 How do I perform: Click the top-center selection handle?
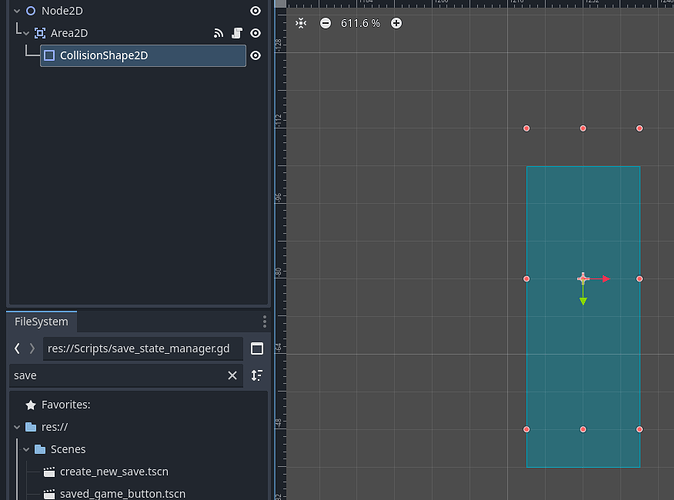(x=583, y=128)
